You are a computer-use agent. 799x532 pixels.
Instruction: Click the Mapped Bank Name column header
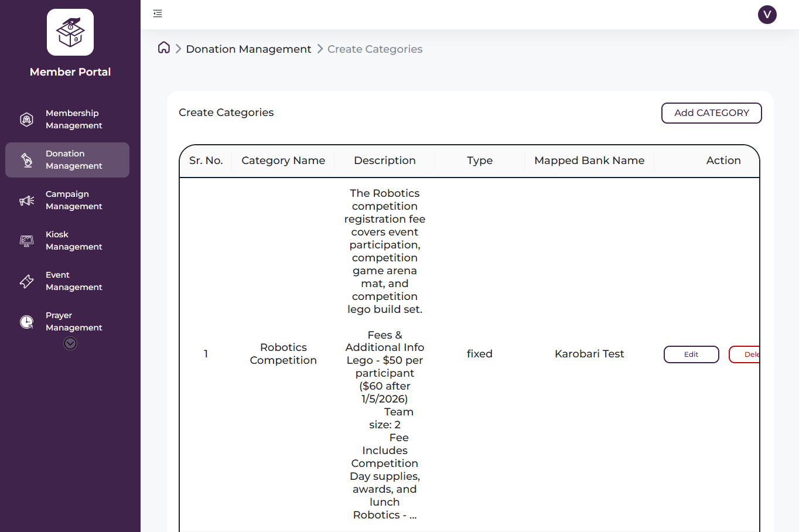pyautogui.click(x=589, y=161)
